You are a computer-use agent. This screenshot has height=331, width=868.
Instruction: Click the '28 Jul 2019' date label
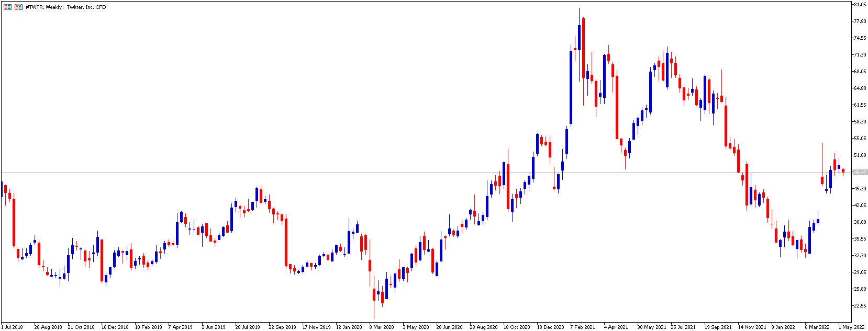click(x=248, y=327)
